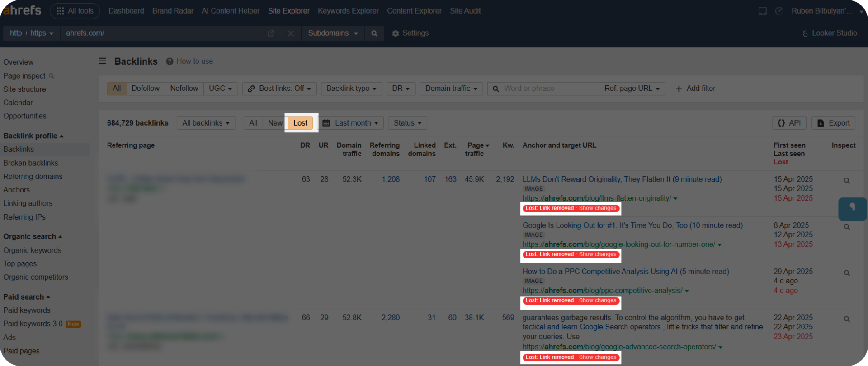Open the Status dropdown

pyautogui.click(x=408, y=123)
